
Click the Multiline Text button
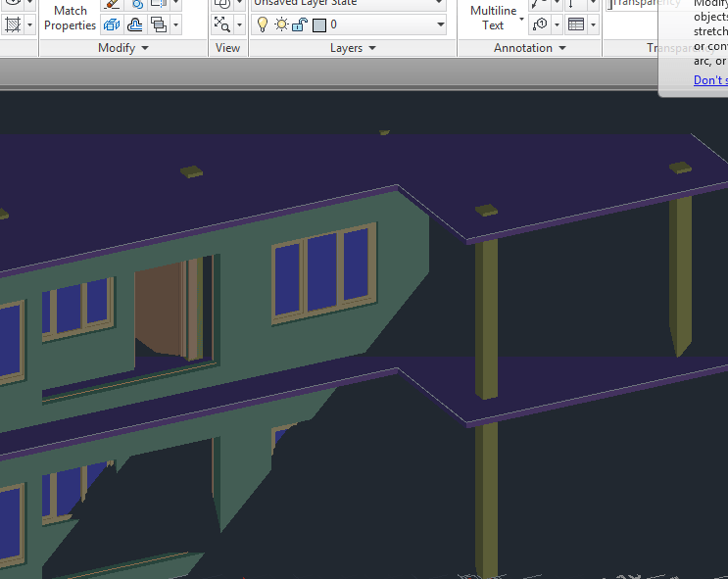coord(493,18)
